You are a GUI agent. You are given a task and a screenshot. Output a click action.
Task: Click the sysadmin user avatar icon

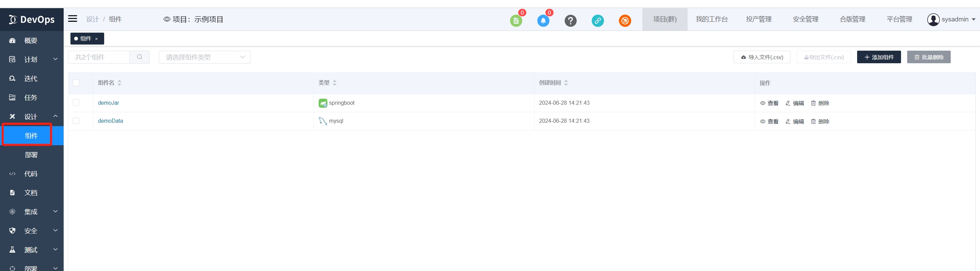[x=933, y=19]
